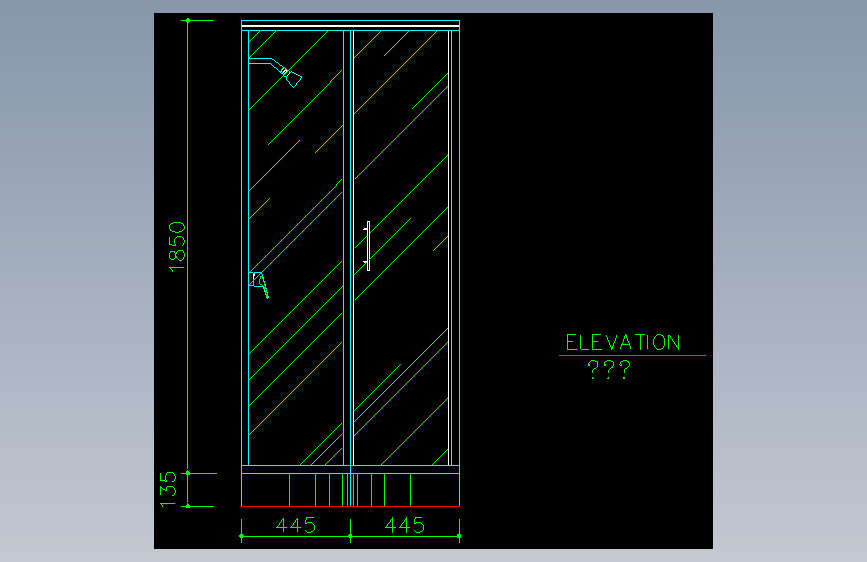Image resolution: width=867 pixels, height=562 pixels.
Task: Select the magenta underline below ELEVATION
Action: pos(632,356)
